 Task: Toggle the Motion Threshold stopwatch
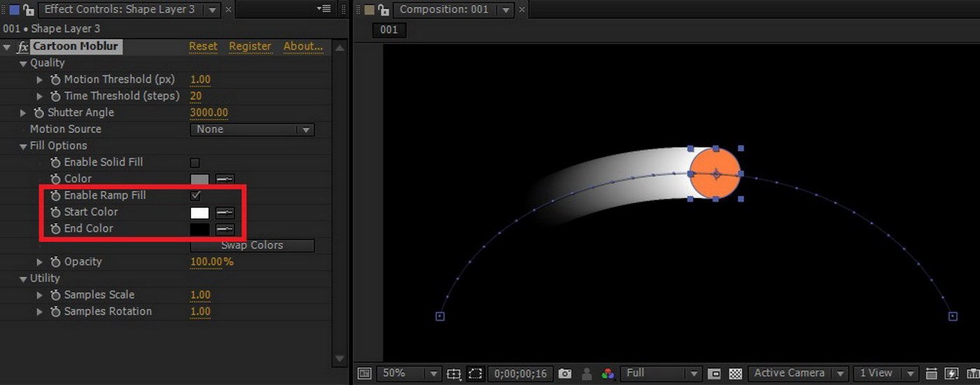[55, 80]
